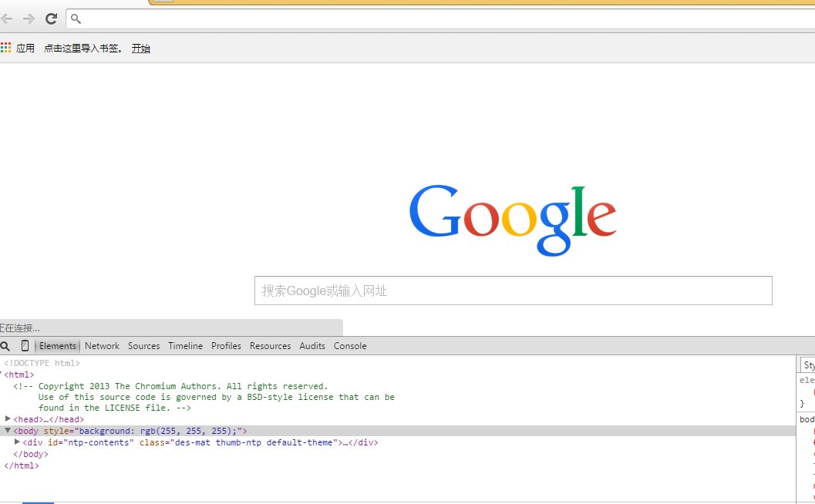Viewport: 815px width, 504px height.
Task: Expand the head element node
Action: 8,419
